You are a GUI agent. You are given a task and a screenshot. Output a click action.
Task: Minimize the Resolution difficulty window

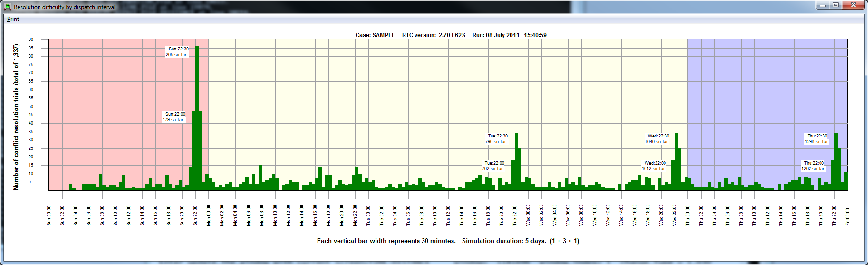click(x=823, y=5)
